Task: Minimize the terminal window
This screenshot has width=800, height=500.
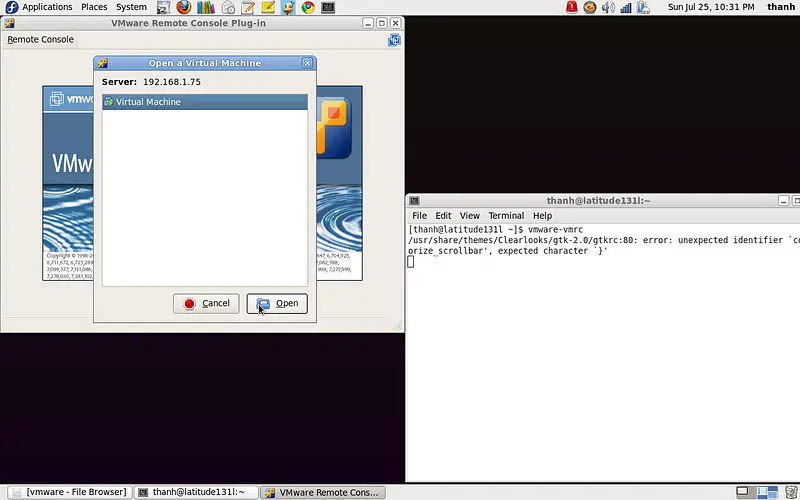Action: (784, 201)
